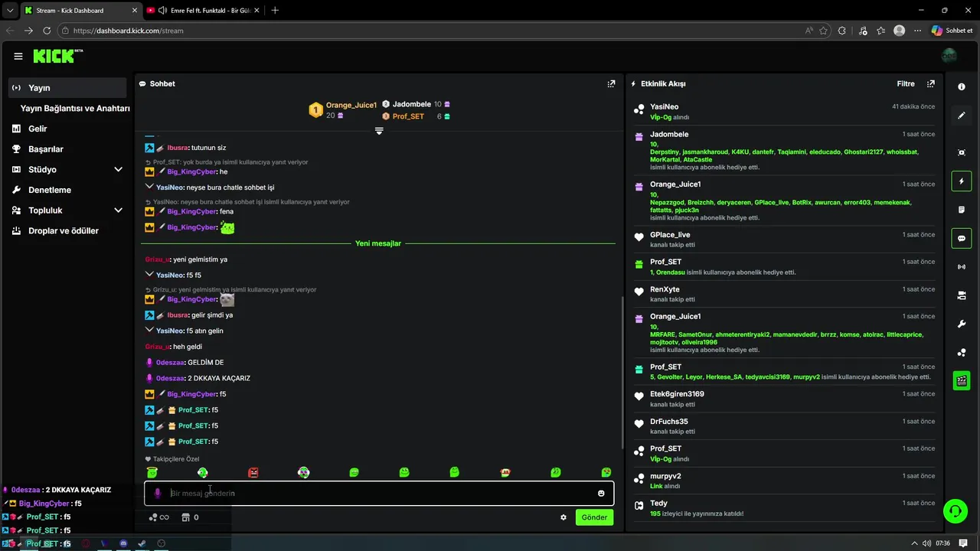The height and width of the screenshot is (551, 980).
Task: Click the green clapperboard icon in right sidebar
Action: pyautogui.click(x=962, y=380)
